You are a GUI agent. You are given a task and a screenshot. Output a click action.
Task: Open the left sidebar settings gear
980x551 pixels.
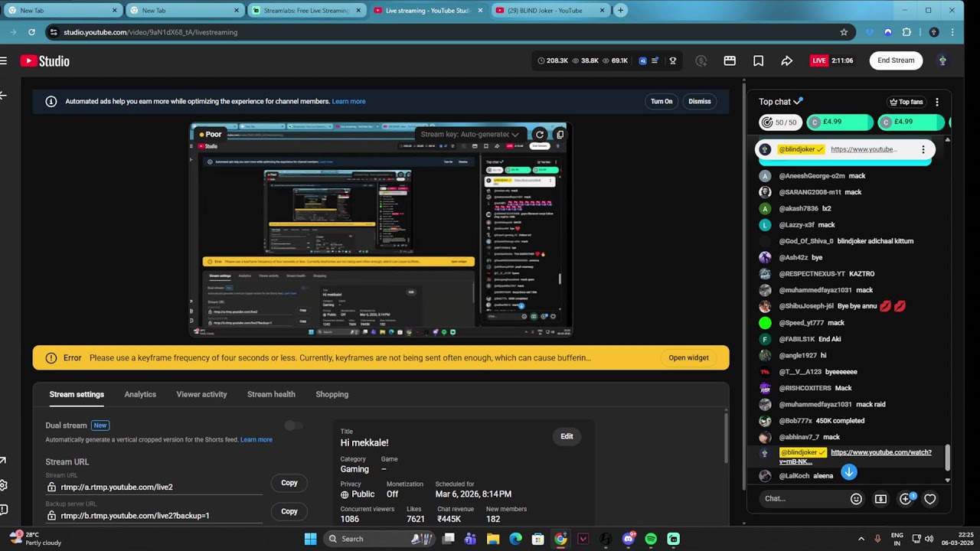coord(3,485)
